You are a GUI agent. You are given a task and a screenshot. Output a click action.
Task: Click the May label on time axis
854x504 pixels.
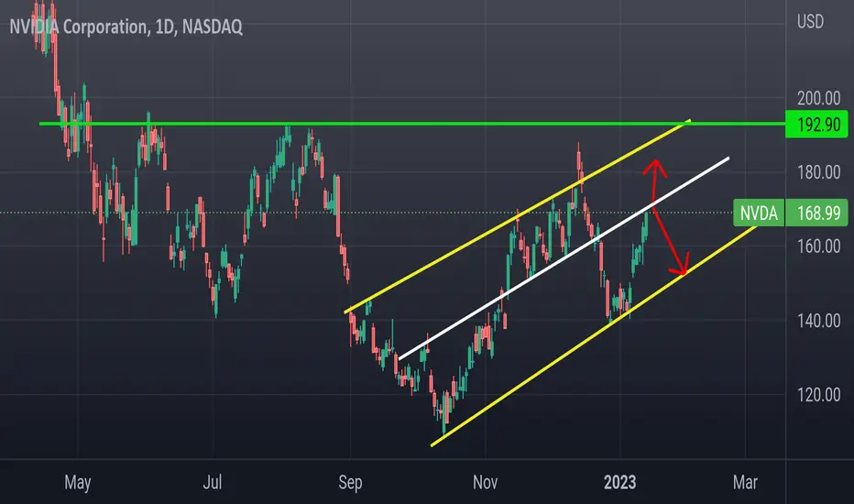[77, 483]
